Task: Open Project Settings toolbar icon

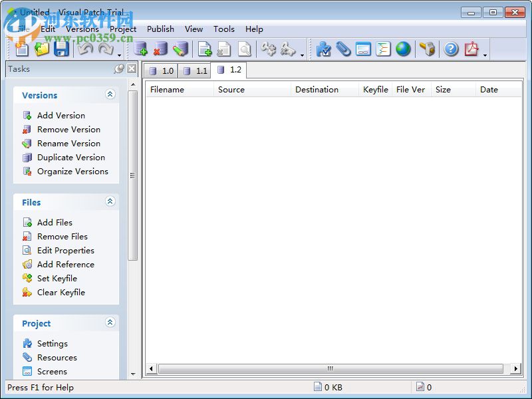Action: (324, 49)
